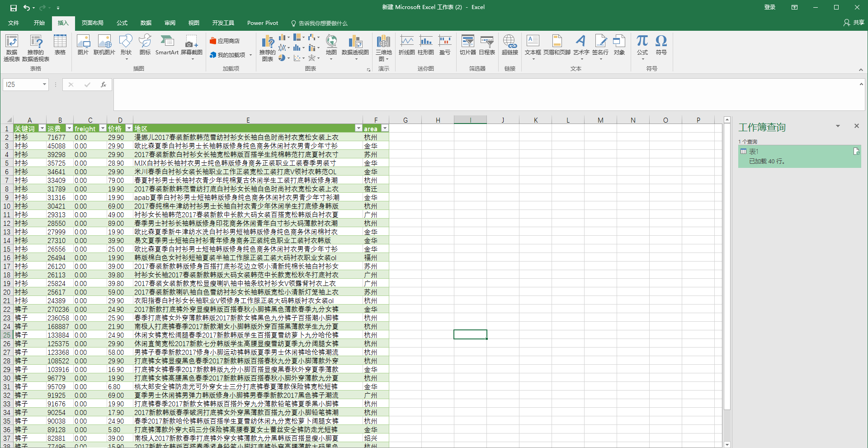This screenshot has width=868, height=448.
Task: Open the 关键词 column filter dropdown
Action: click(42, 129)
